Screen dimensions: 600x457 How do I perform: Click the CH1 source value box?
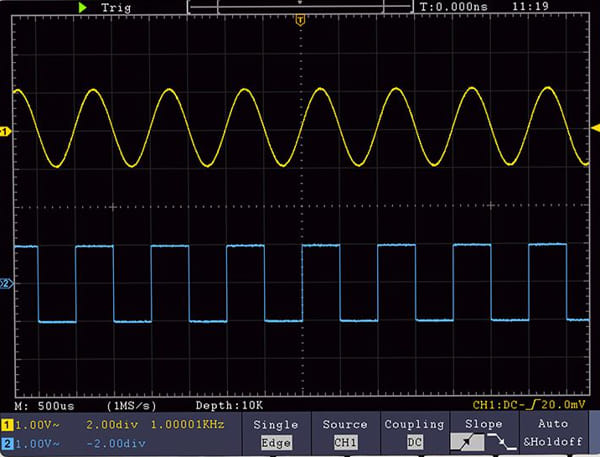[x=346, y=442]
